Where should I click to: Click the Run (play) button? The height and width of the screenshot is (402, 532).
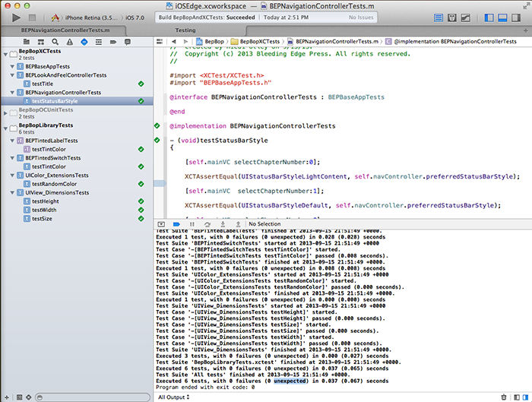pyautogui.click(x=16, y=17)
